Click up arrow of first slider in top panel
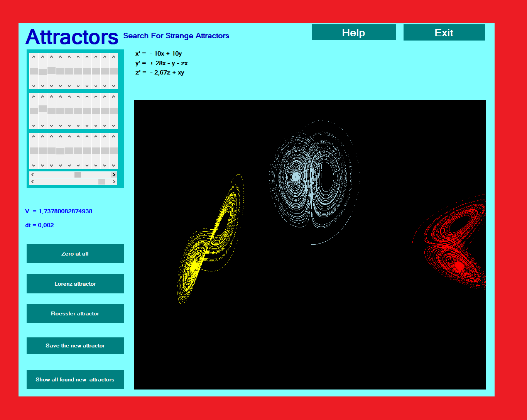The width and height of the screenshot is (527, 420). 34,57
